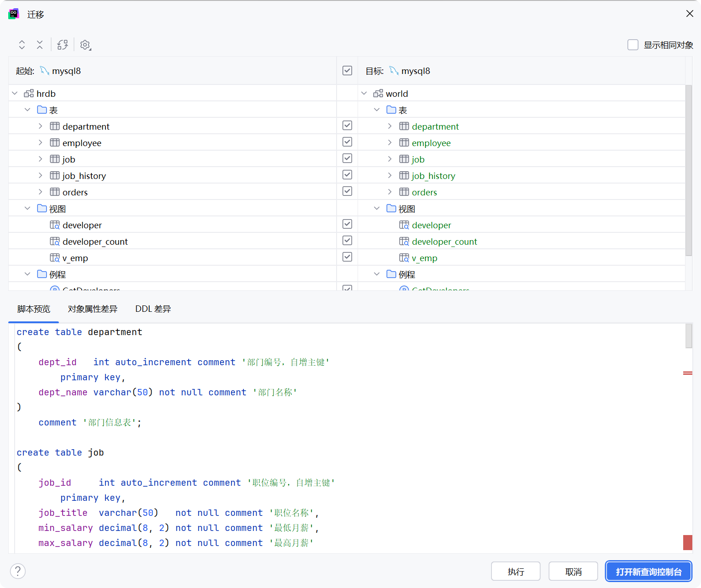
Task: Click the 打开新查询控制台 button
Action: coord(648,572)
